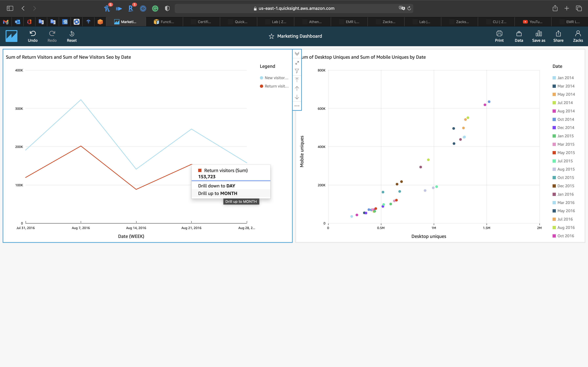588x367 pixels.
Task: Select Drill up to MONTH
Action: coord(217,193)
